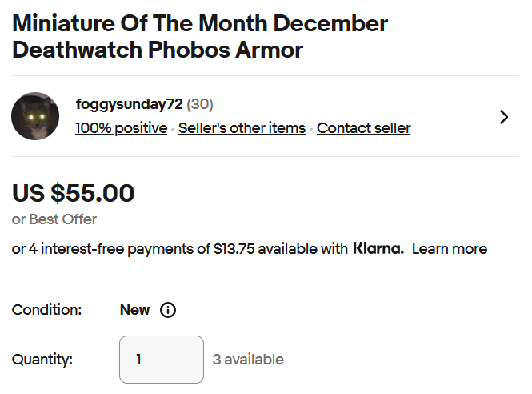Viewport: 532px width, 394px height.
Task: Click the 4 interest-free payments of $13.75 text
Action: [142, 249]
